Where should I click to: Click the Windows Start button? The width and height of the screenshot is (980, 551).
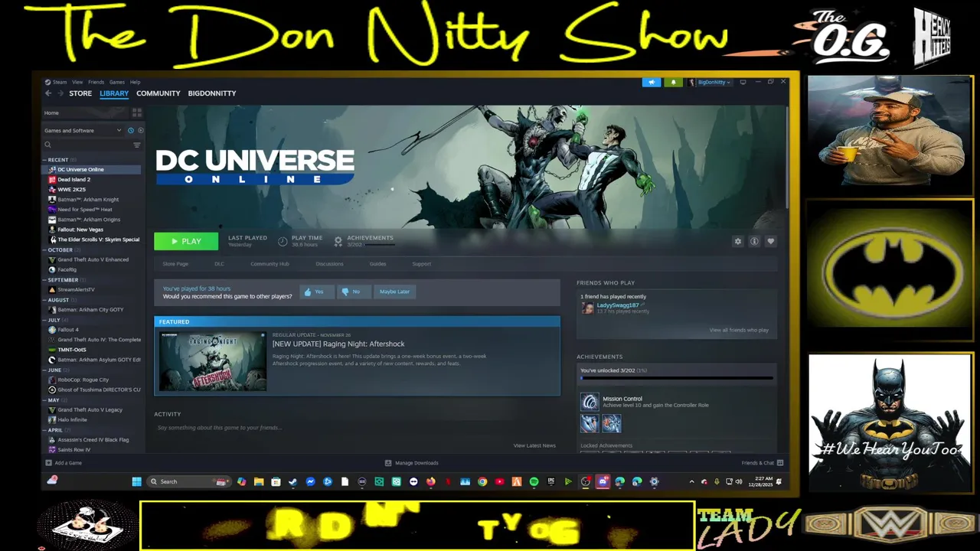[136, 481]
